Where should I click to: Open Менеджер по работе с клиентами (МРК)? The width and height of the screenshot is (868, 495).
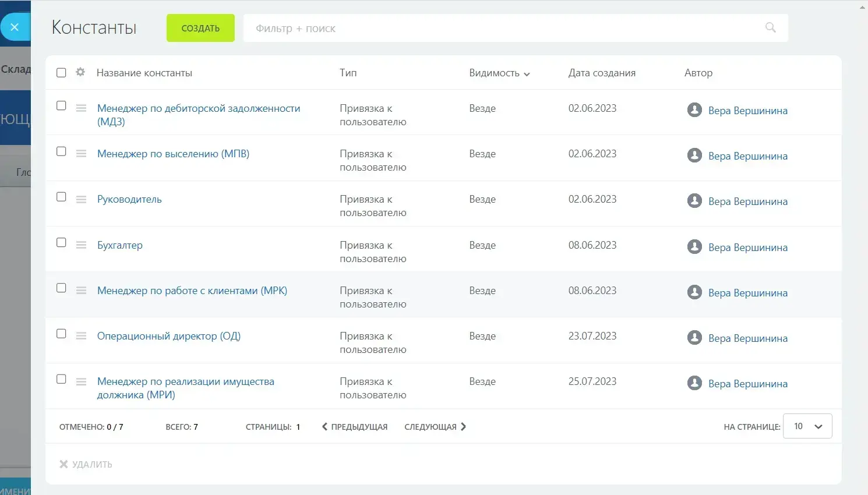coord(192,291)
